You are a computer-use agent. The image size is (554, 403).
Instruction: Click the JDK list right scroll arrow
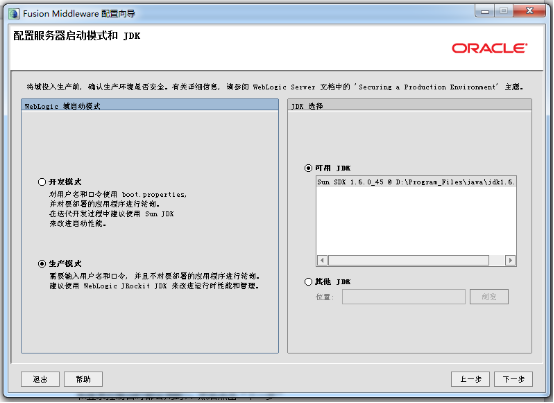510,261
